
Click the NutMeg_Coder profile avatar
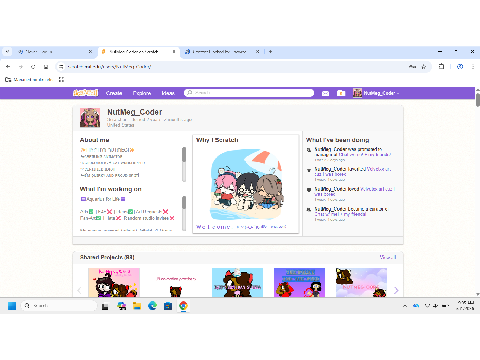[x=90, y=118]
